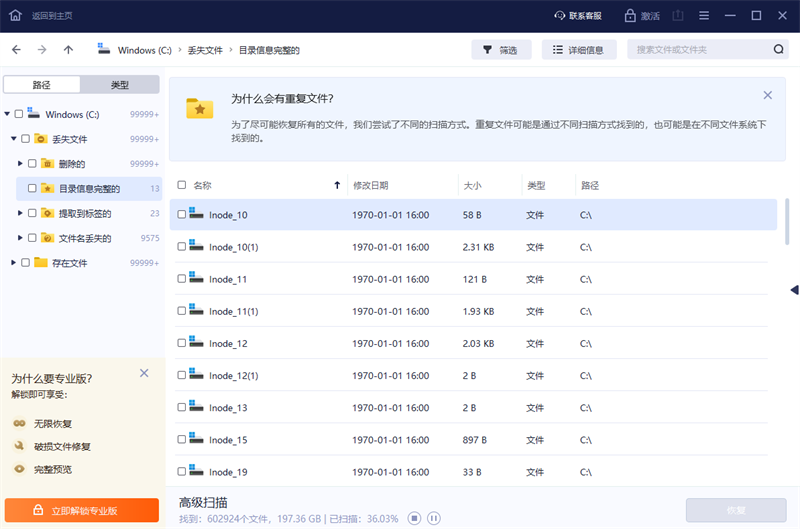Stop the scan with stop button

tap(414, 518)
